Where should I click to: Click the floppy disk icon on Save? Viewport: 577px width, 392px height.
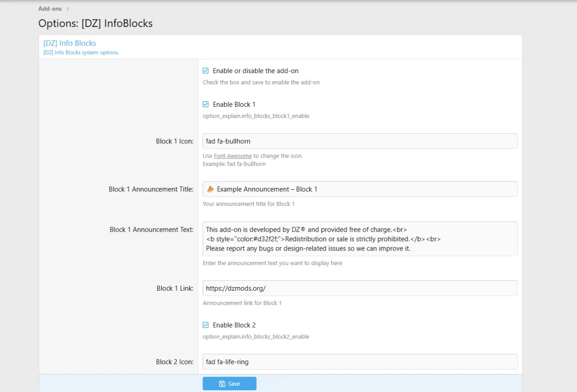pyautogui.click(x=222, y=384)
